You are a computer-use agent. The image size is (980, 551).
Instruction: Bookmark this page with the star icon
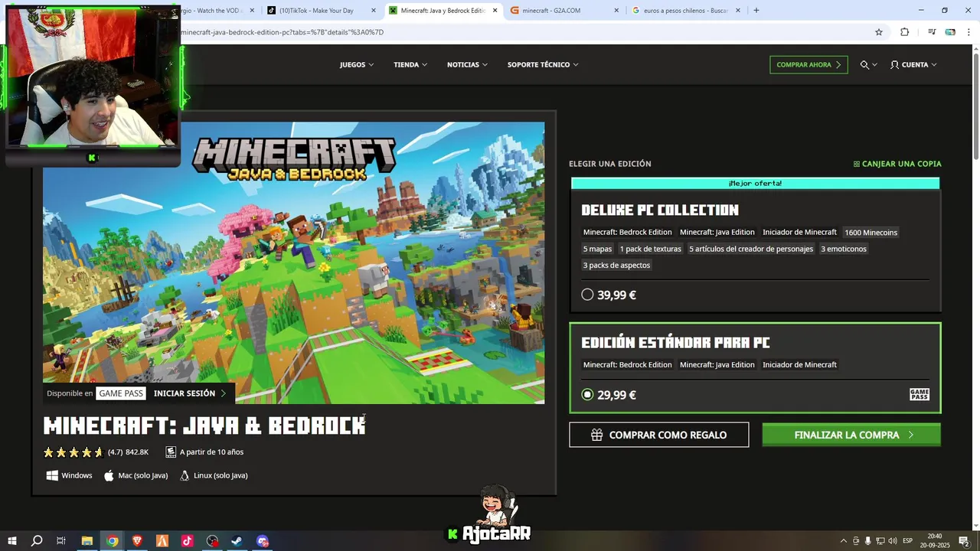(879, 32)
